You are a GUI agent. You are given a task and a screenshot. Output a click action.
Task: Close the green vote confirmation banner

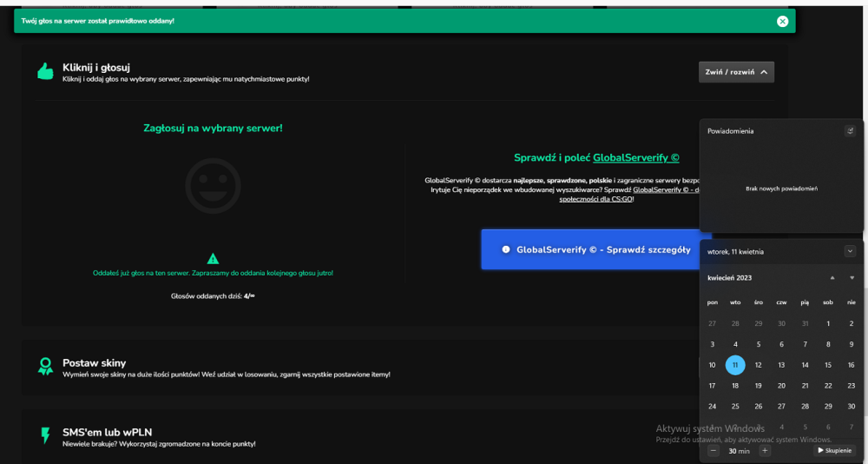(x=782, y=21)
